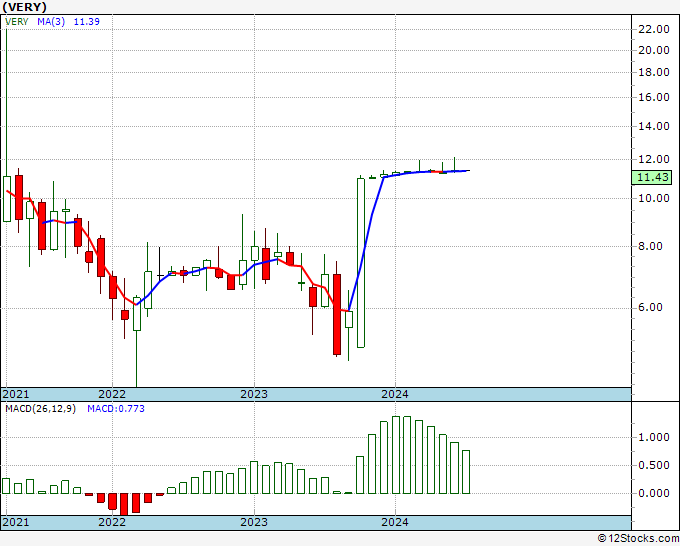Select 2023 on the MACD panel time axis

click(x=254, y=522)
